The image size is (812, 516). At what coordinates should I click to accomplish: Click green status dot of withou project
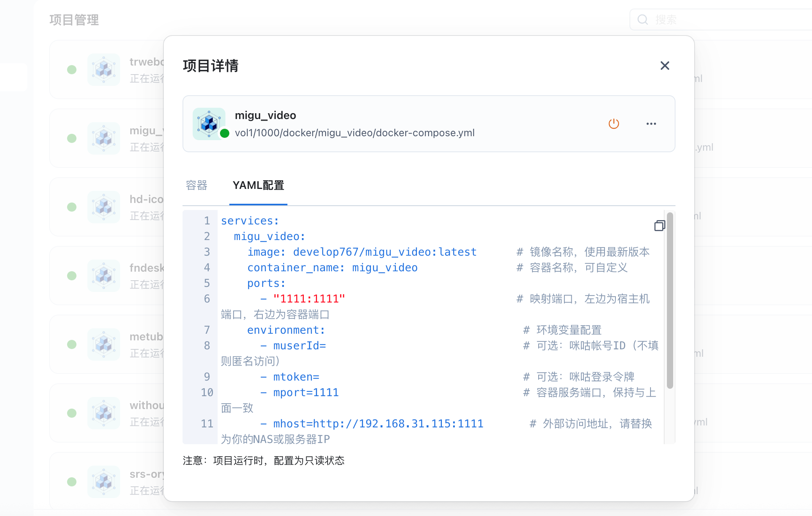tap(72, 413)
